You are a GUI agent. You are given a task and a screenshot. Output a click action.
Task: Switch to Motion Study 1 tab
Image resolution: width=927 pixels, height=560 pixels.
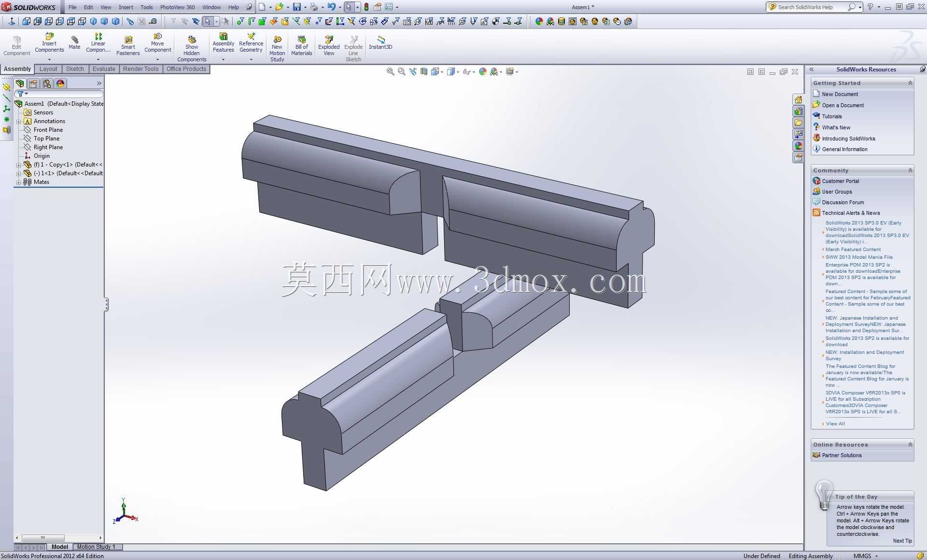[96, 547]
